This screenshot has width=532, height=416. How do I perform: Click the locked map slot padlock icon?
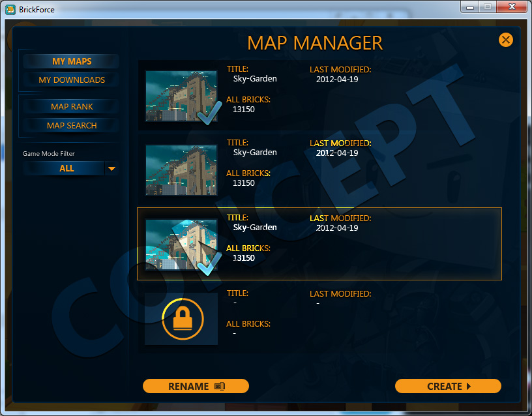183,319
